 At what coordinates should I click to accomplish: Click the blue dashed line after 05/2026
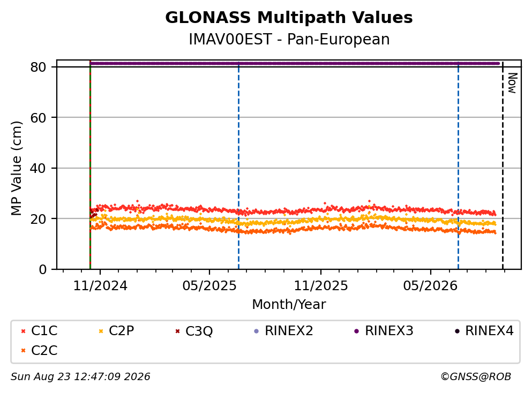pos(458,166)
